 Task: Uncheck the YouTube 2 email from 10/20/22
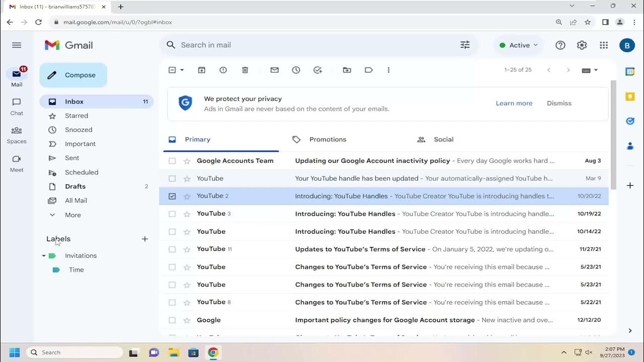172,196
